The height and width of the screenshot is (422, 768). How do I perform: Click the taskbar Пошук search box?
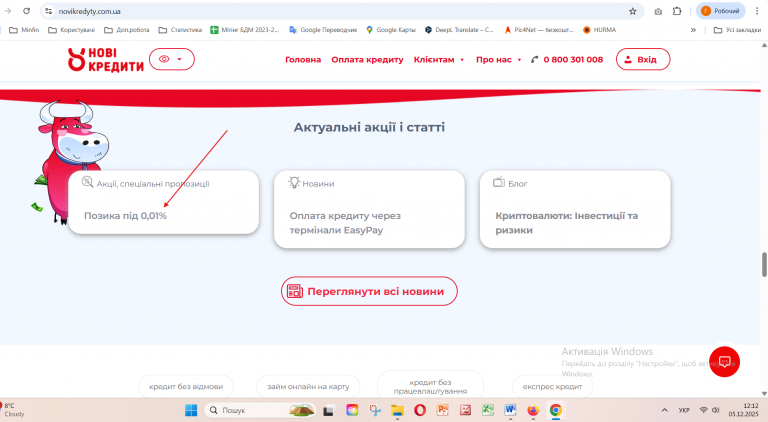coord(260,410)
